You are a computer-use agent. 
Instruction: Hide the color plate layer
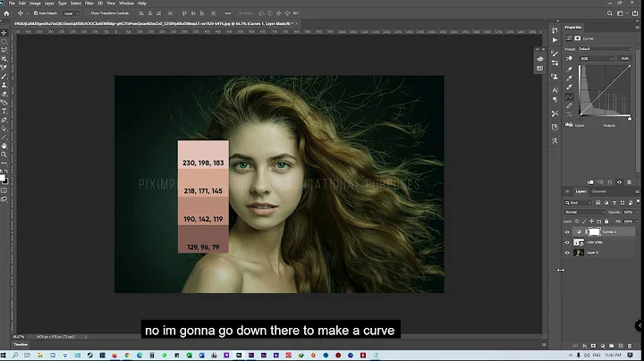pyautogui.click(x=567, y=242)
